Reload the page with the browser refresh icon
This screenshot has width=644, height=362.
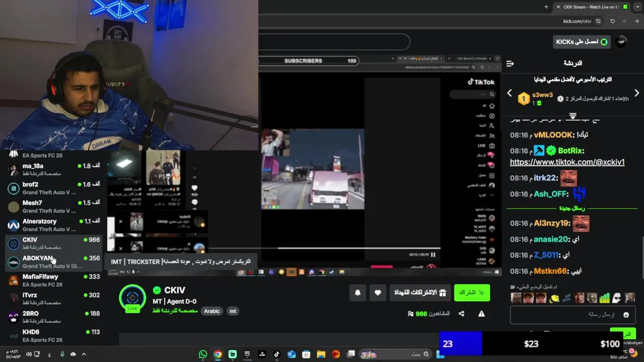pos(612,21)
